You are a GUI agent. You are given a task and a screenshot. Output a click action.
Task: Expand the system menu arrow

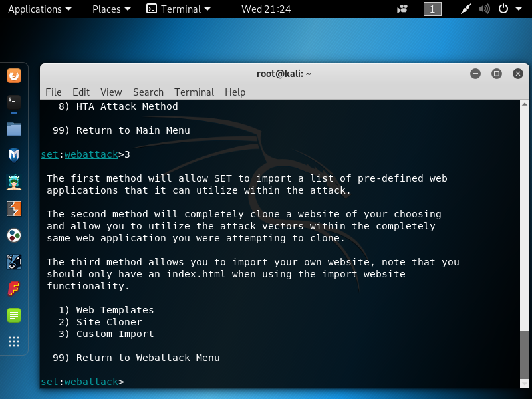[x=519, y=9]
